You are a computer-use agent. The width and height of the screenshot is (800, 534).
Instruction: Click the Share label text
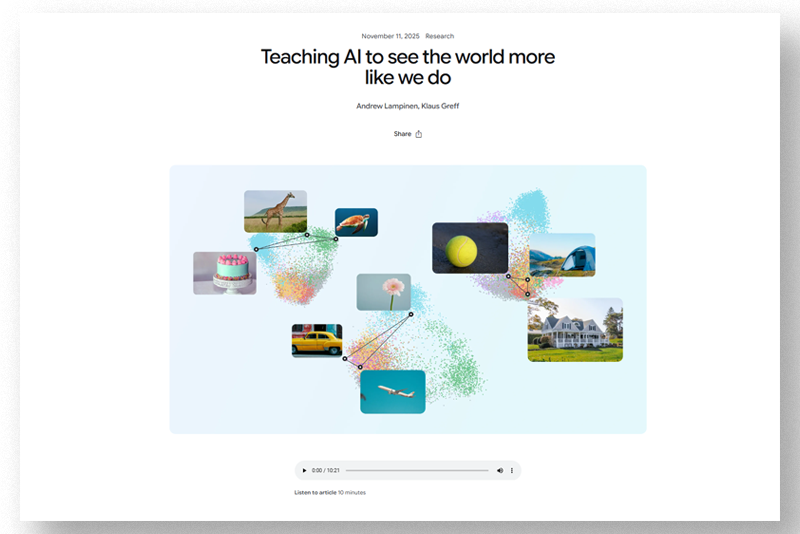click(x=402, y=134)
